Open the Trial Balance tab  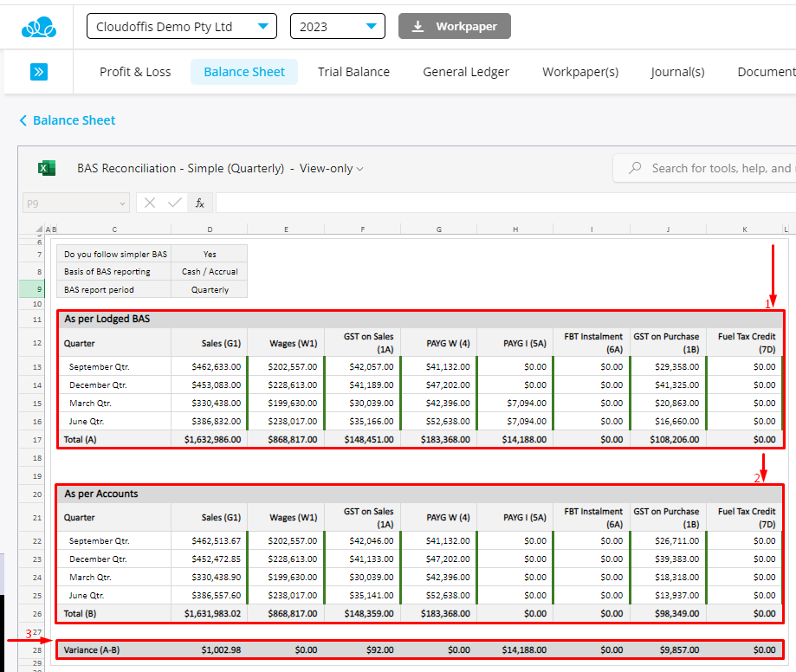point(354,72)
